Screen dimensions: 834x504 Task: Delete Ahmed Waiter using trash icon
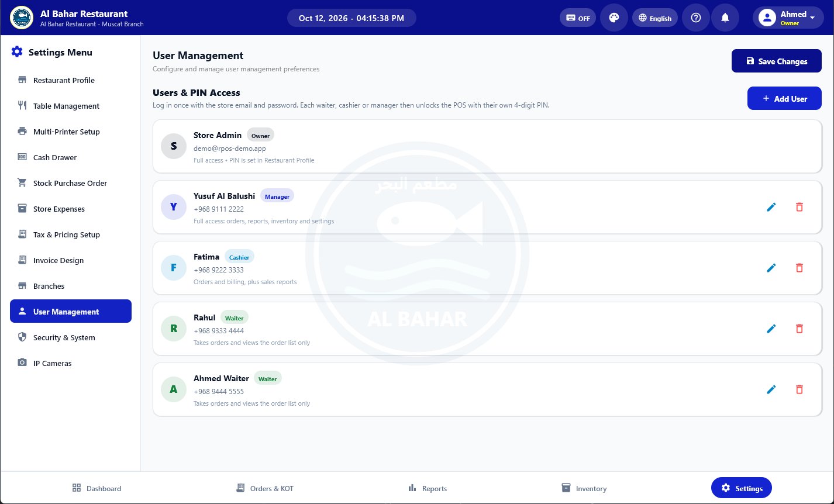click(799, 389)
